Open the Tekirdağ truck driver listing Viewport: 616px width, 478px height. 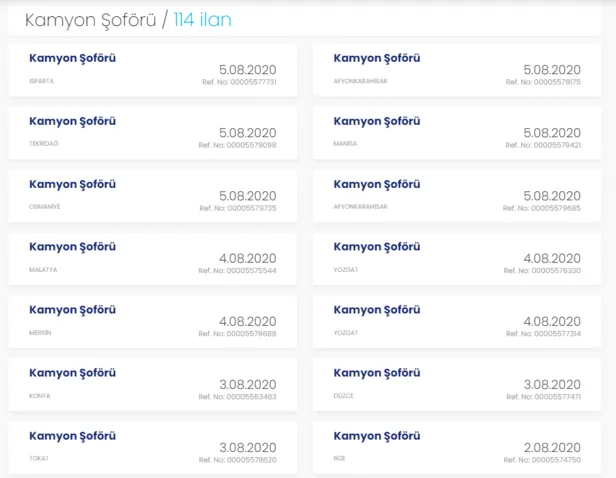coord(73,122)
